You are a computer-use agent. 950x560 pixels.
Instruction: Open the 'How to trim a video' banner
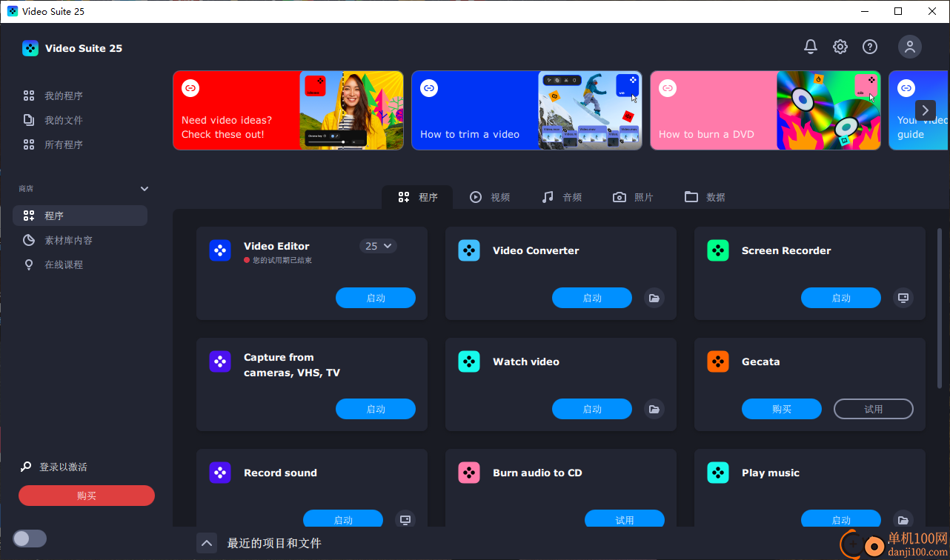coord(527,110)
